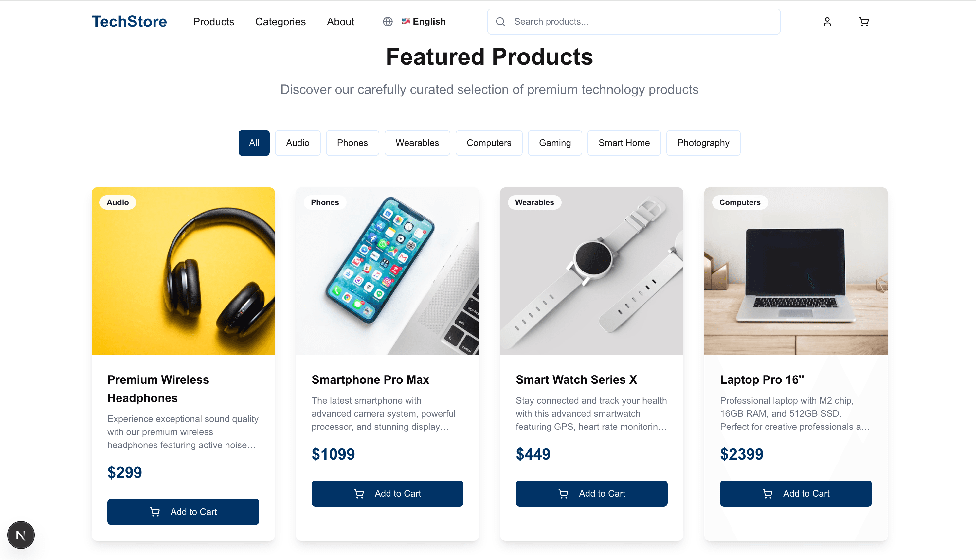Open the English language selector

(x=429, y=21)
